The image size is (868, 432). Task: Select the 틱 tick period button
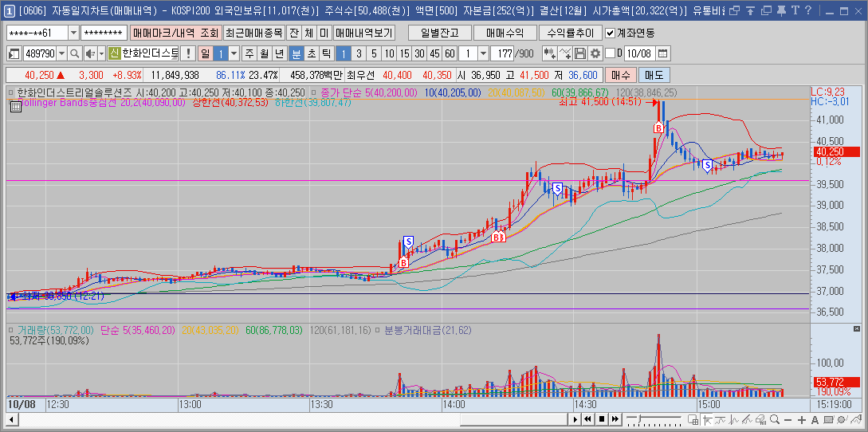(326, 53)
